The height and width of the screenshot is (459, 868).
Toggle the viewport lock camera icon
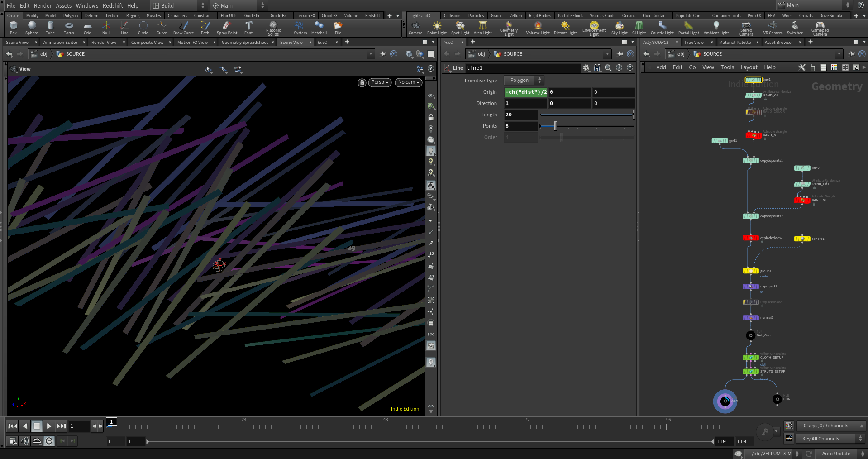click(x=362, y=82)
